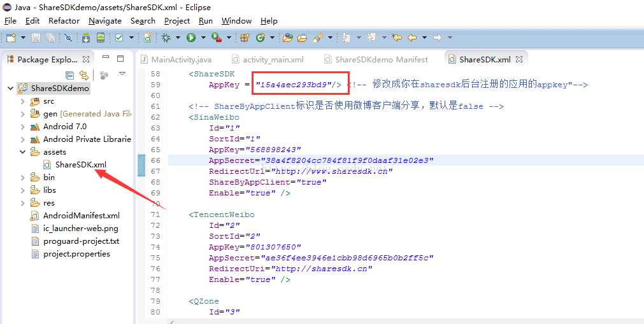Click the Run External Tools icon

[217, 38]
